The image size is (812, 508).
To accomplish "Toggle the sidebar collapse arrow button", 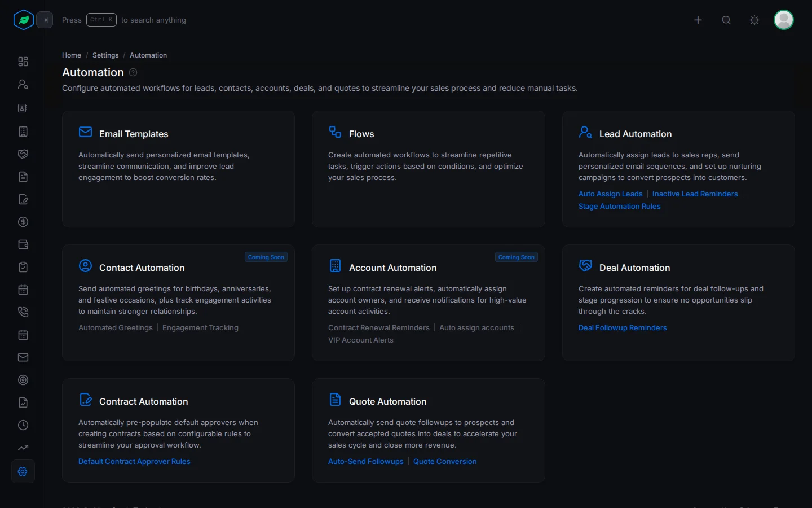I will coord(45,20).
